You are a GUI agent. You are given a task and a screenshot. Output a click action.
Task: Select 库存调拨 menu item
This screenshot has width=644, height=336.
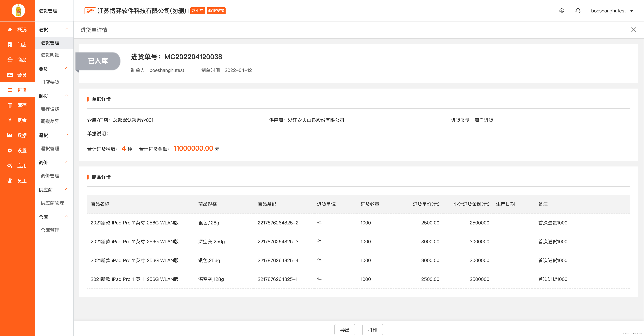[x=50, y=109]
